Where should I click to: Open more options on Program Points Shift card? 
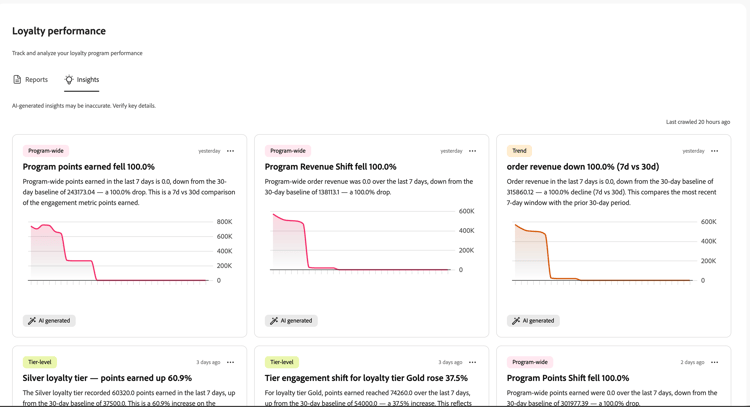point(715,363)
